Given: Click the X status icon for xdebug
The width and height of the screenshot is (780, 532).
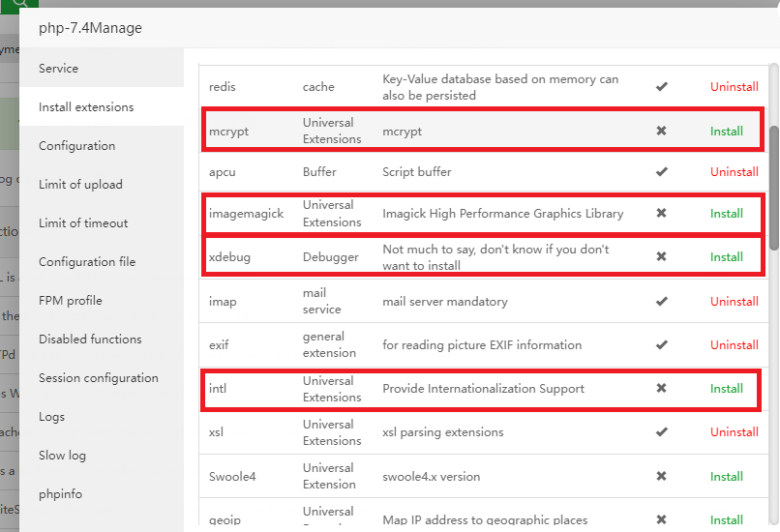Looking at the screenshot, I should pyautogui.click(x=661, y=256).
